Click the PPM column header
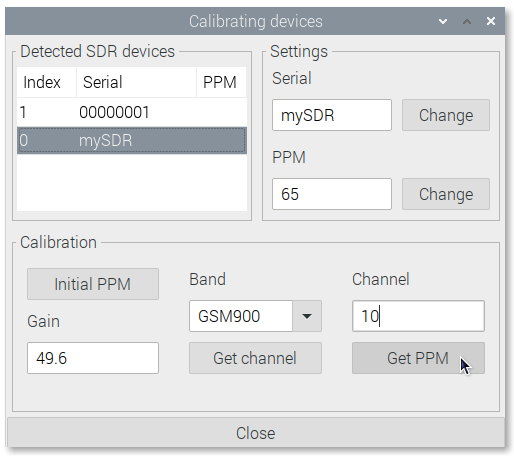The image size is (514, 458). coord(222,82)
